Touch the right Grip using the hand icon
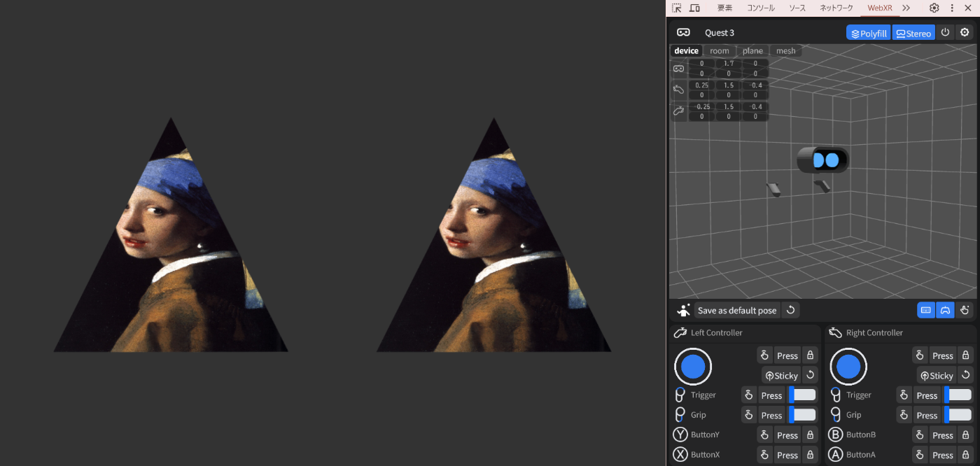The image size is (980, 466). (x=904, y=414)
